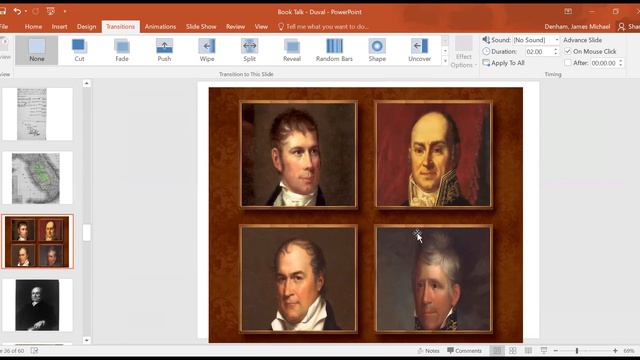640x360 pixels.
Task: Select the black-and-white portrait slide thumbnail
Action: 38,305
